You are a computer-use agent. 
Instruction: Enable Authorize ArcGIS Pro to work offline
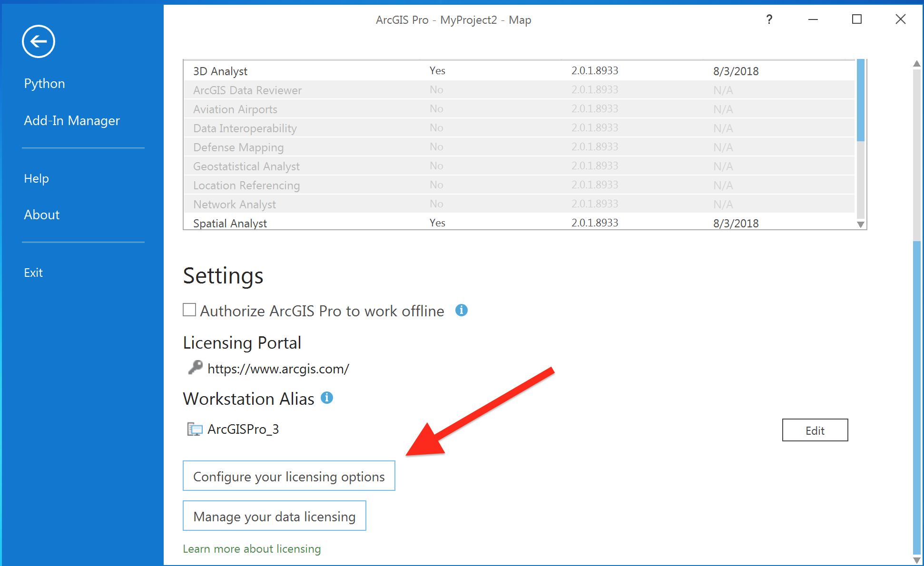(x=189, y=310)
